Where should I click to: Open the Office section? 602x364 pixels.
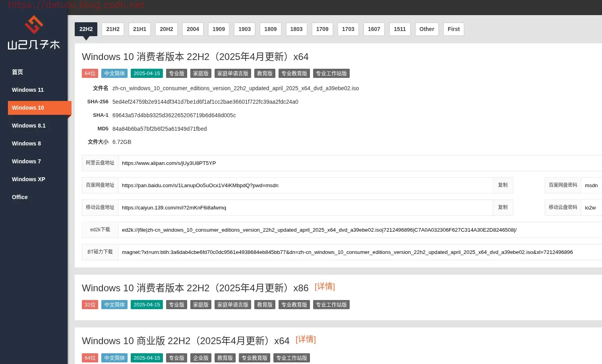pyautogui.click(x=20, y=197)
